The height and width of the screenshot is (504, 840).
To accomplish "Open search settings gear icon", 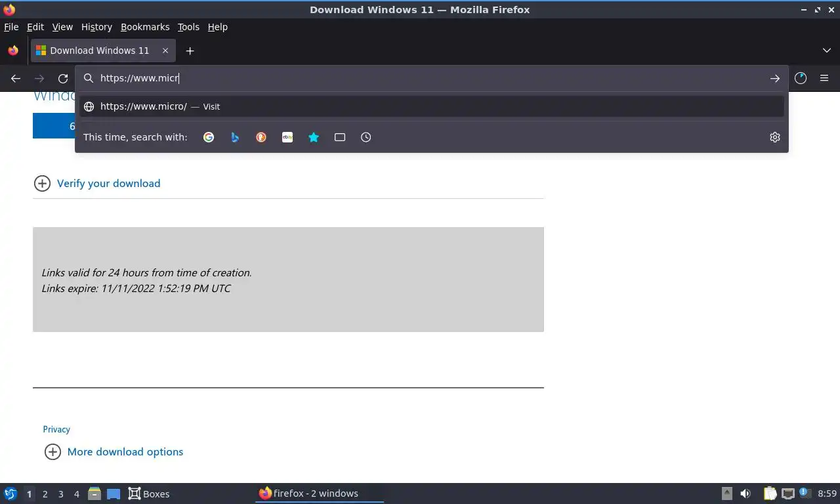I will point(775,137).
